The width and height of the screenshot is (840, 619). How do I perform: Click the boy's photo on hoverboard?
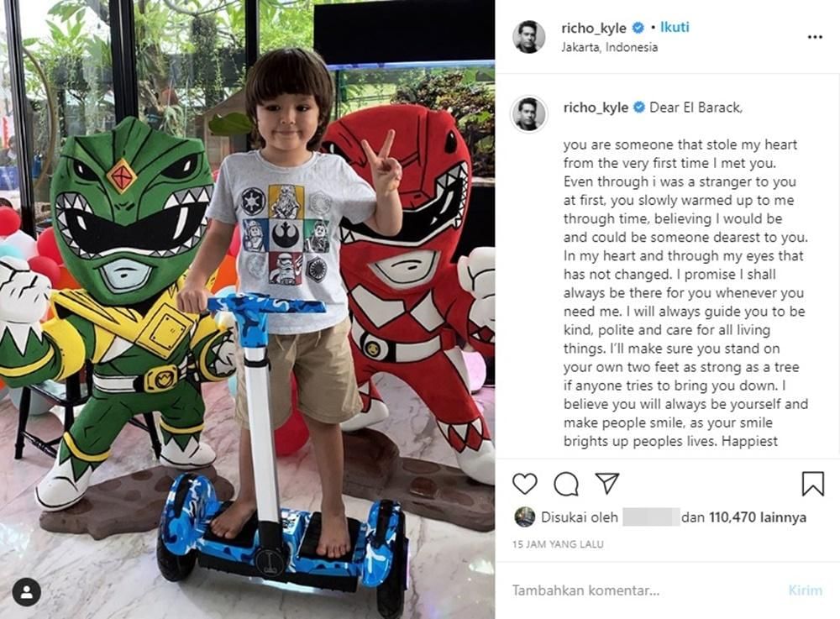click(x=248, y=309)
